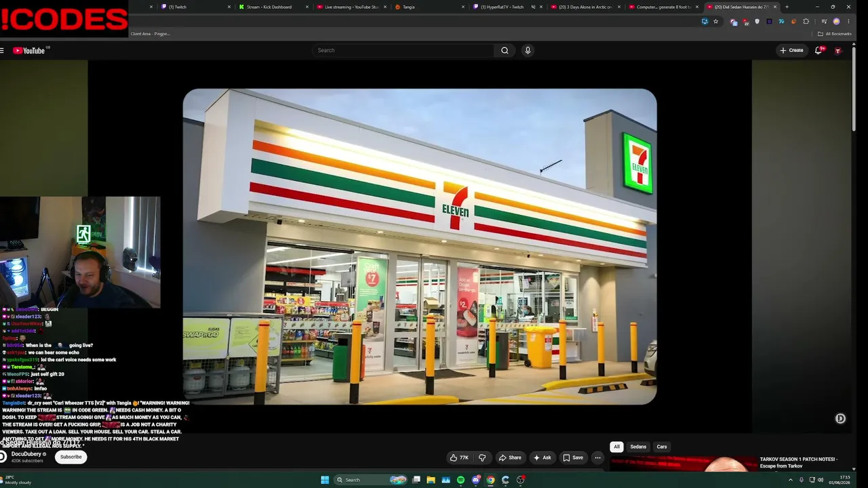This screenshot has height=488, width=868.
Task: Click the D overlay icon on video
Action: (840, 418)
